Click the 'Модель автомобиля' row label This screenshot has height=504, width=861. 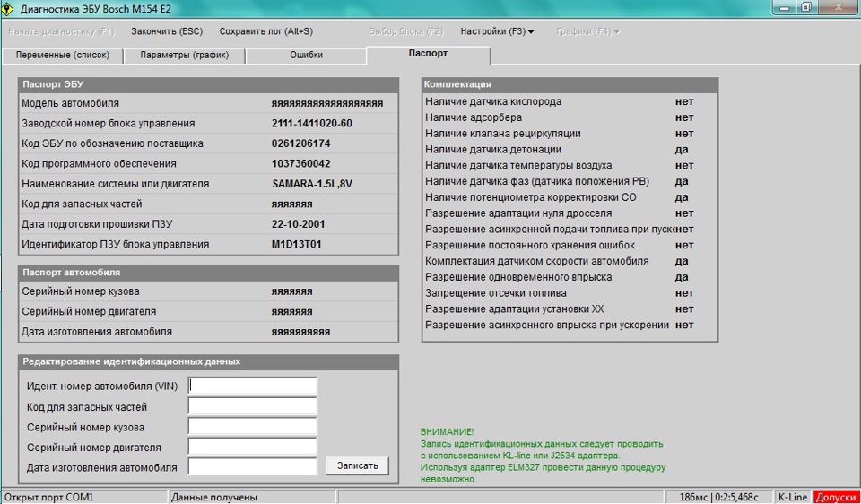click(70, 103)
